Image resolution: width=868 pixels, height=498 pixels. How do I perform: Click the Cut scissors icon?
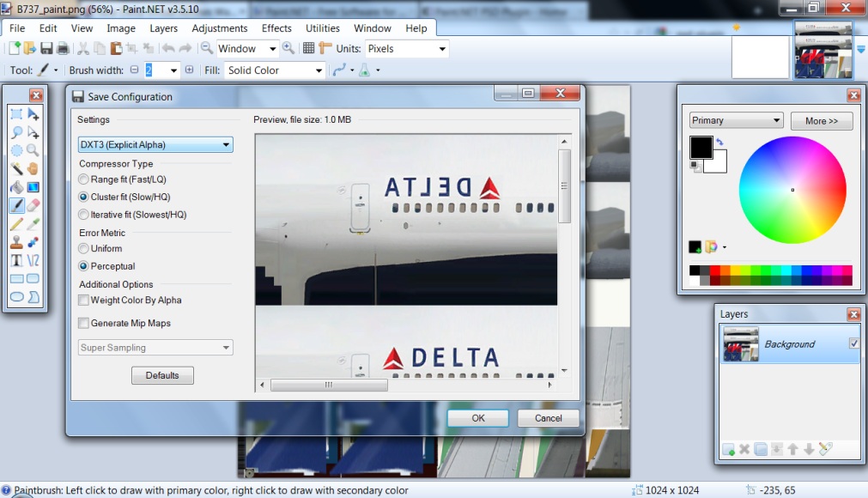(x=83, y=48)
